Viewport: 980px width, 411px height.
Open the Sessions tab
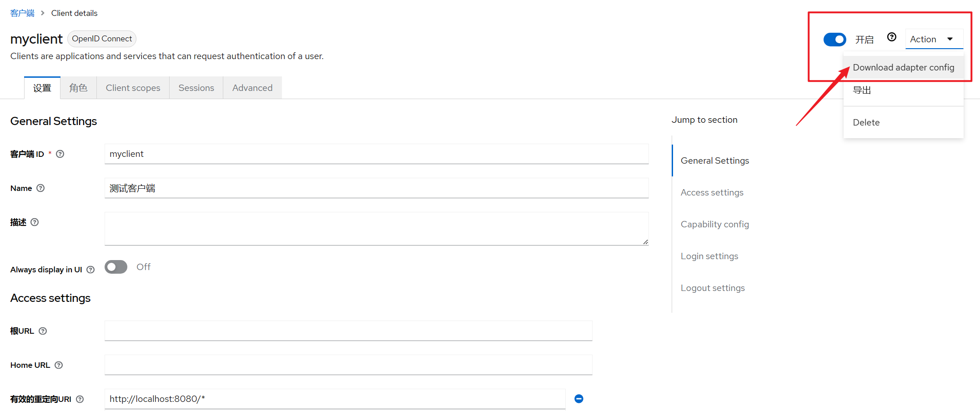(196, 88)
